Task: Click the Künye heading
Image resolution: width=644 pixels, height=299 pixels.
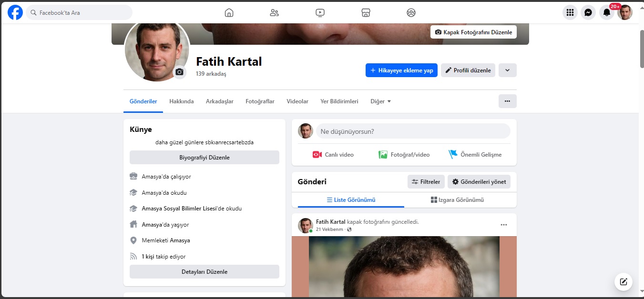Action: click(x=141, y=129)
